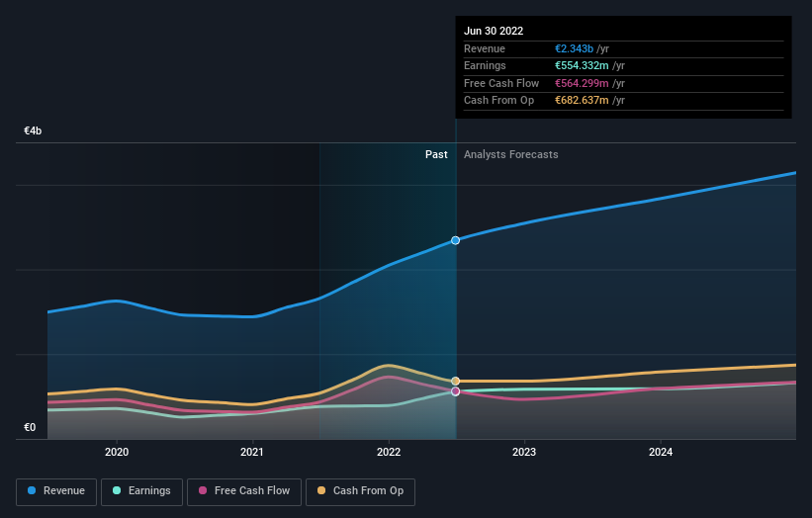The width and height of the screenshot is (812, 518).
Task: Click the €4b y-axis label
Action: point(33,130)
